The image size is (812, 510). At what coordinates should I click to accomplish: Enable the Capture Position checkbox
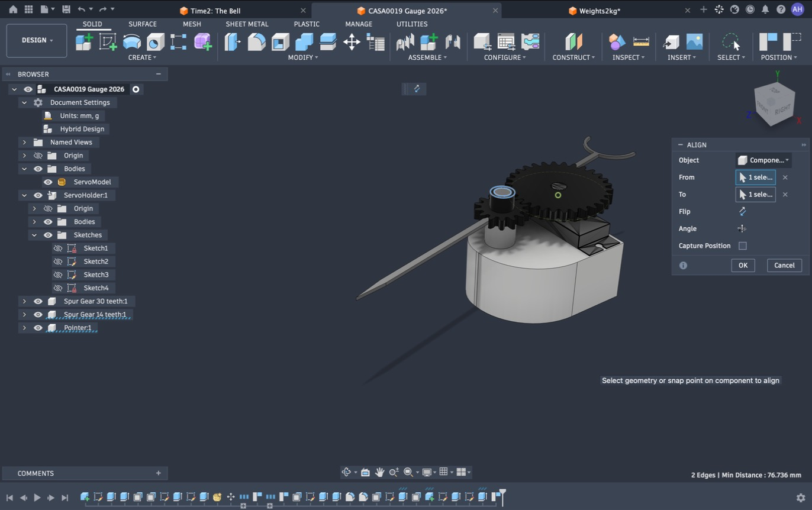742,246
